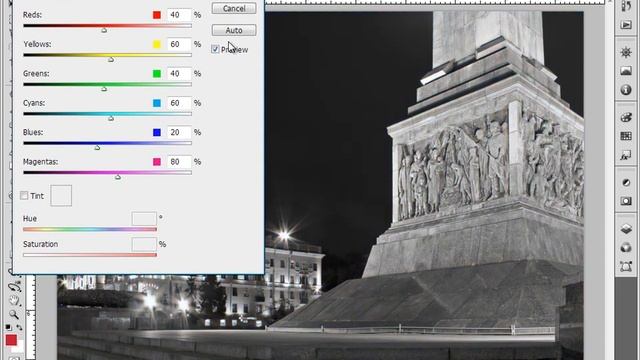
Task: Click the Saturation percent input field
Action: coord(144,244)
